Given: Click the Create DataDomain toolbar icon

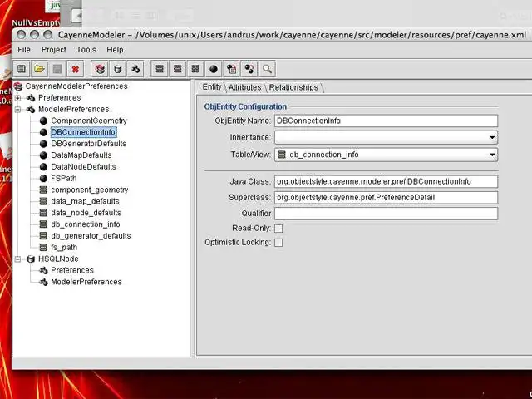Looking at the screenshot, I should 100,69.
